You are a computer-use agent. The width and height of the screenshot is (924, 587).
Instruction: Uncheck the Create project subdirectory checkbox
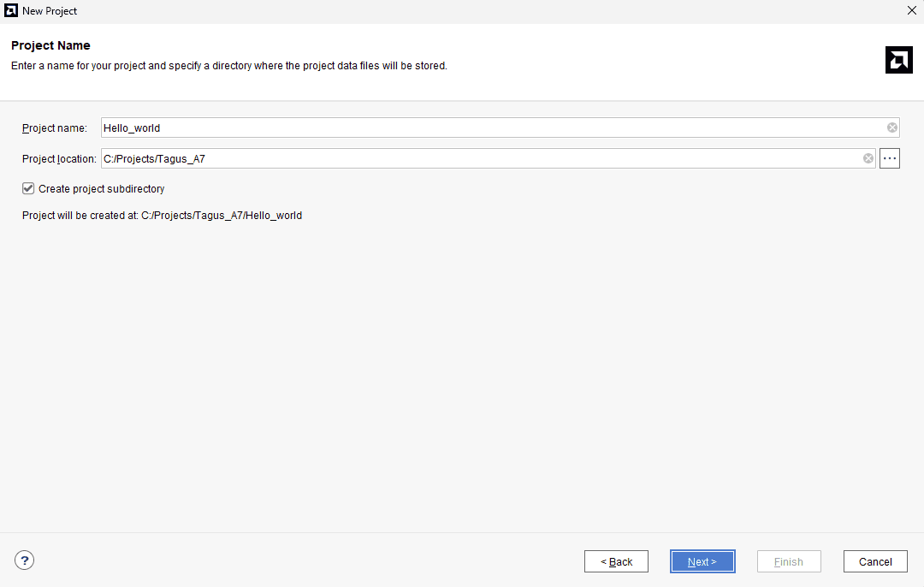point(28,188)
